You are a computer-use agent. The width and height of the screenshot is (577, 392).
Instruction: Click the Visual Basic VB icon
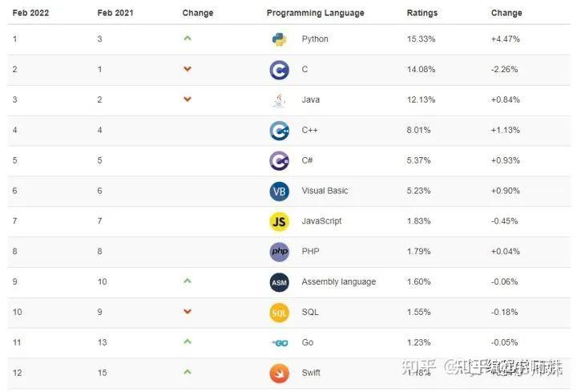tap(279, 191)
